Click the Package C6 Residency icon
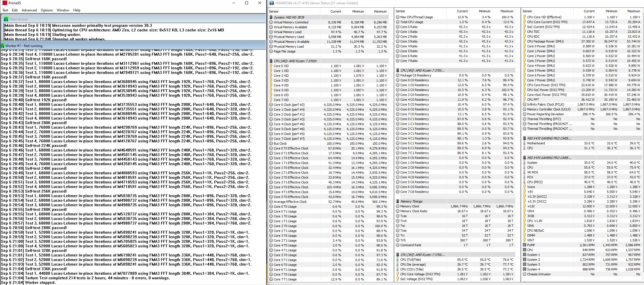Screen dimensions: 644x285 [398, 75]
